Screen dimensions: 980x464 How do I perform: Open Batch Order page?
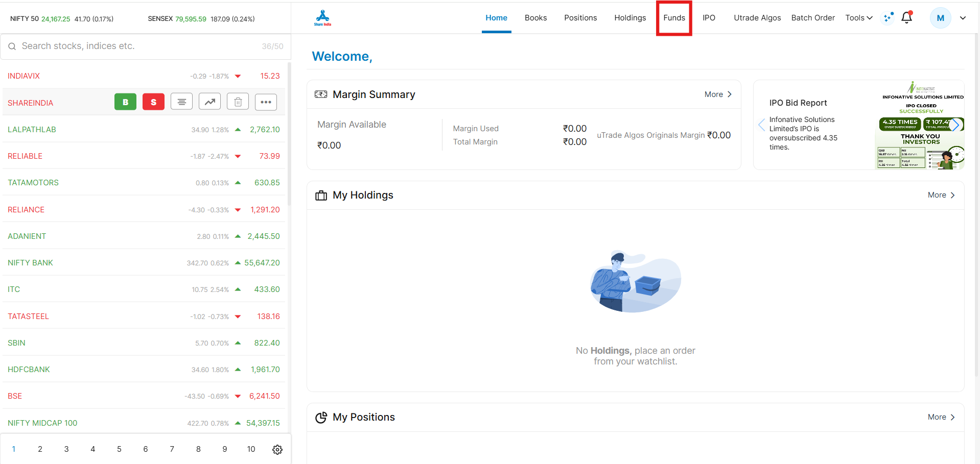[x=813, y=18]
